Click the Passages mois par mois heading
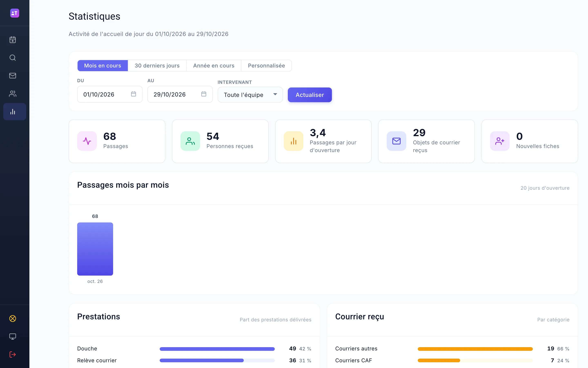This screenshot has width=588, height=368. [123, 185]
